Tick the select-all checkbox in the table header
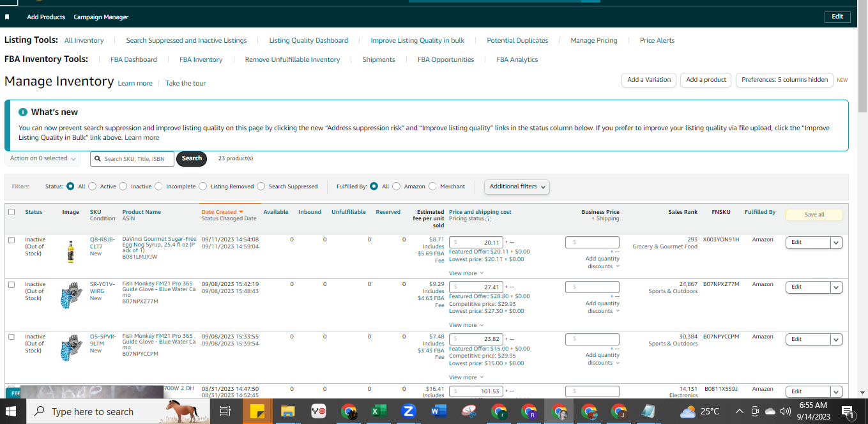 click(11, 212)
